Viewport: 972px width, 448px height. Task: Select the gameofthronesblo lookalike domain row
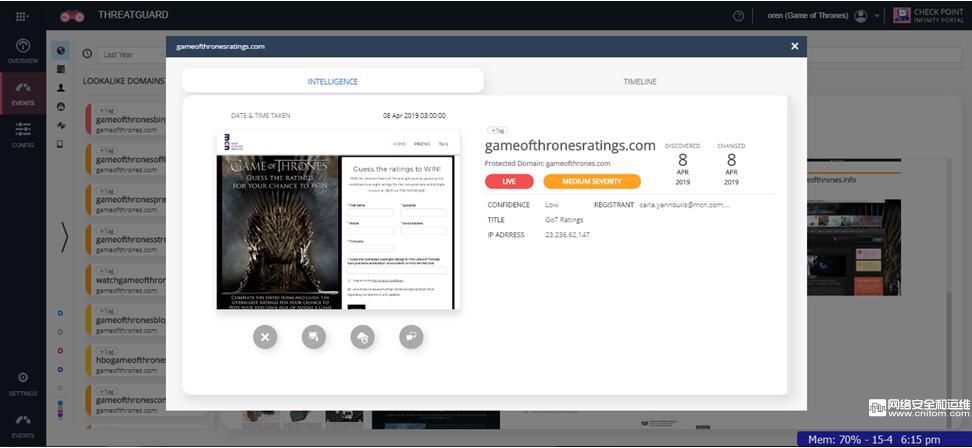point(126,320)
